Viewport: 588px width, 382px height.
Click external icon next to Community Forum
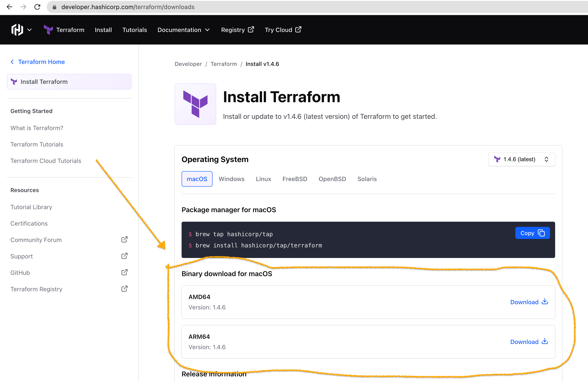[x=125, y=239]
